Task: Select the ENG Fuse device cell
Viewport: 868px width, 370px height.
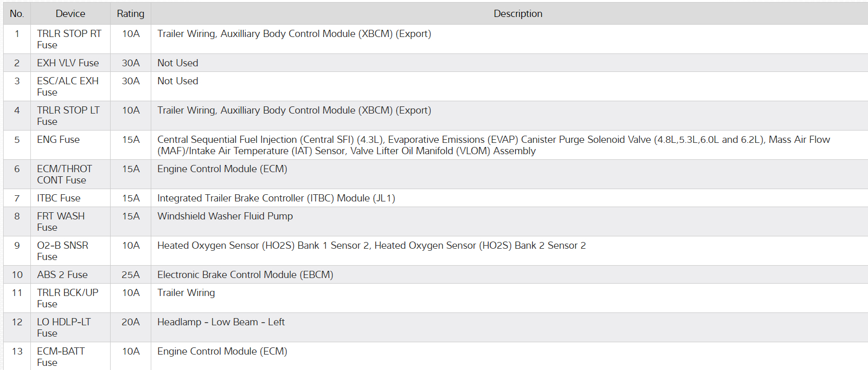Action: 58,140
